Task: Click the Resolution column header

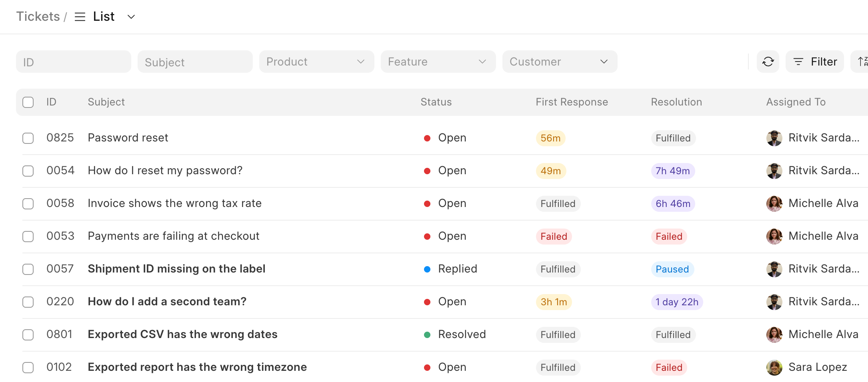Action: (676, 102)
